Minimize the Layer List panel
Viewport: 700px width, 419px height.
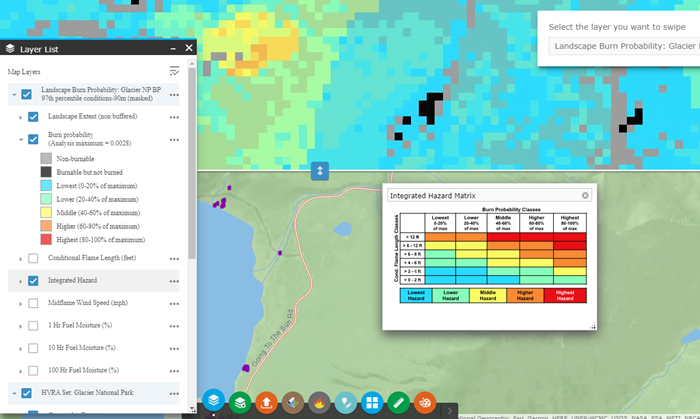click(x=173, y=48)
